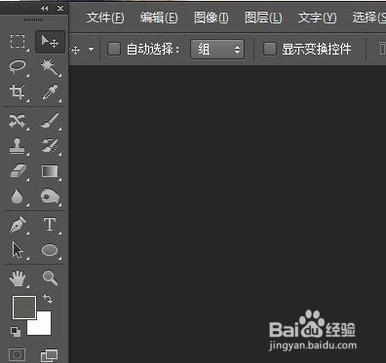This screenshot has width=386, height=363.
Task: Open the 选择 menu
Action: point(369,18)
